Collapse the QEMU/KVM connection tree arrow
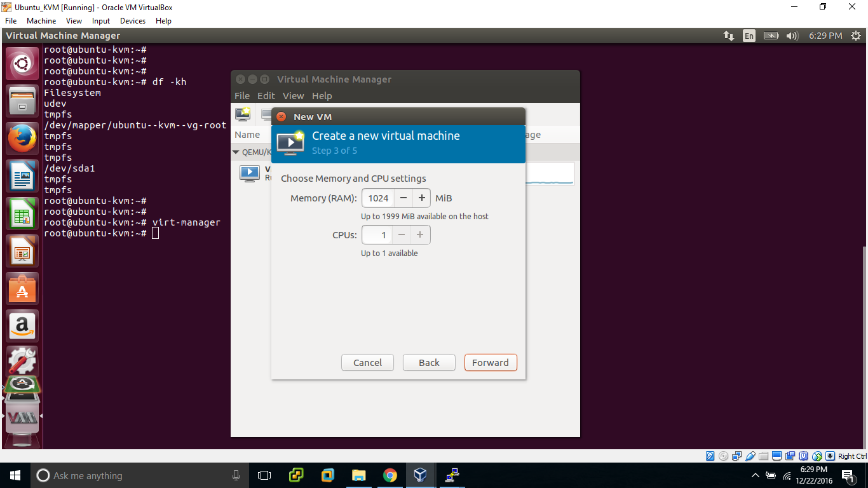 pyautogui.click(x=236, y=152)
